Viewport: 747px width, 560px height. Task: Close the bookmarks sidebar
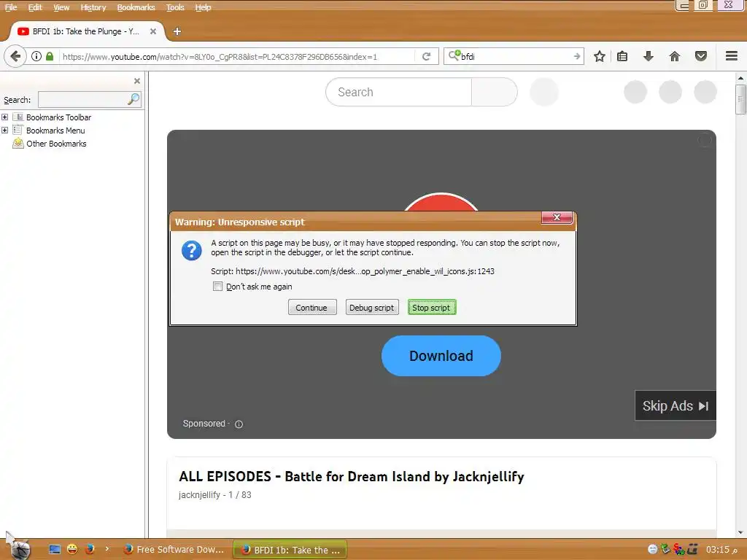[x=136, y=81]
